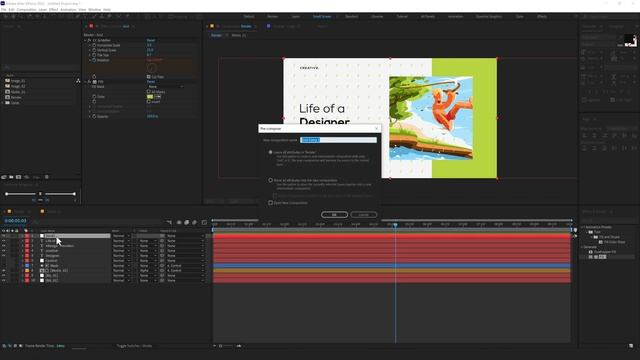Select Move all attributes into new composition

tap(271, 180)
